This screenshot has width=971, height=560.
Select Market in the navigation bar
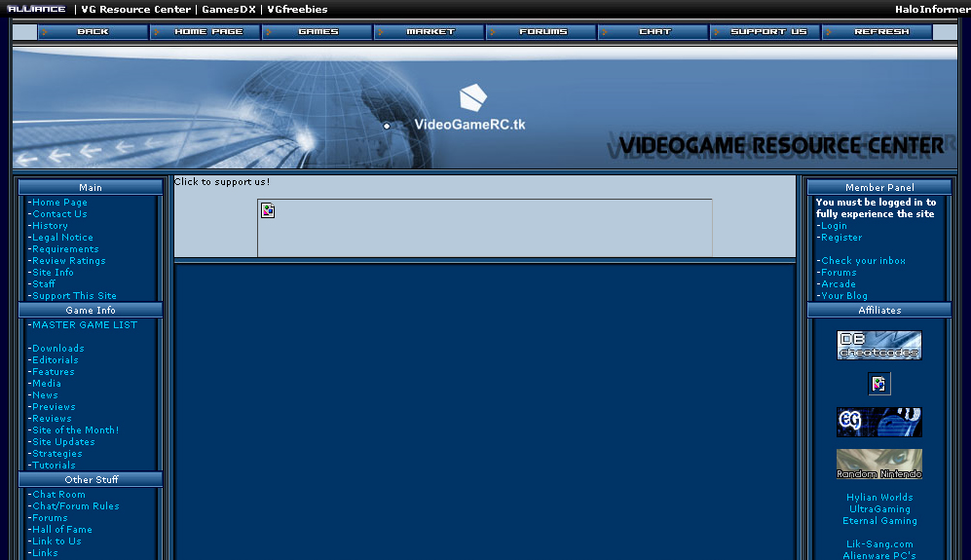(430, 32)
